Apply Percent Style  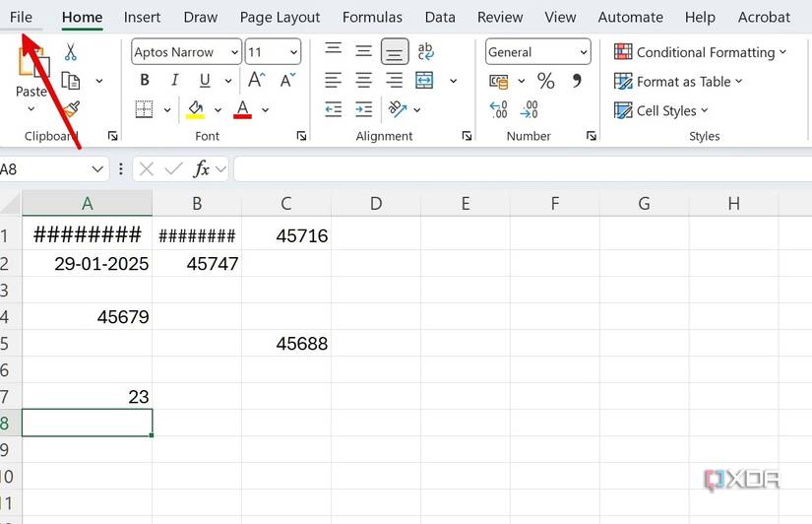[x=546, y=81]
